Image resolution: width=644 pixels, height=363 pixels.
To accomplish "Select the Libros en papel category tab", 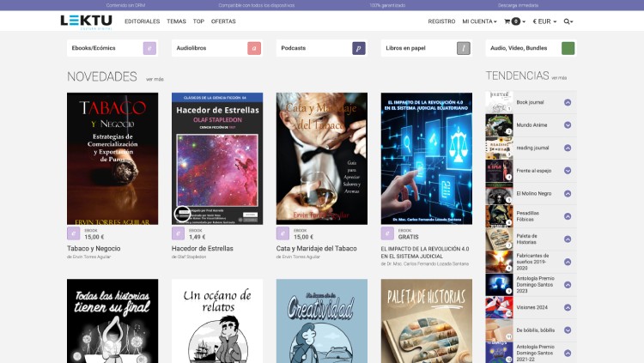I will (426, 48).
